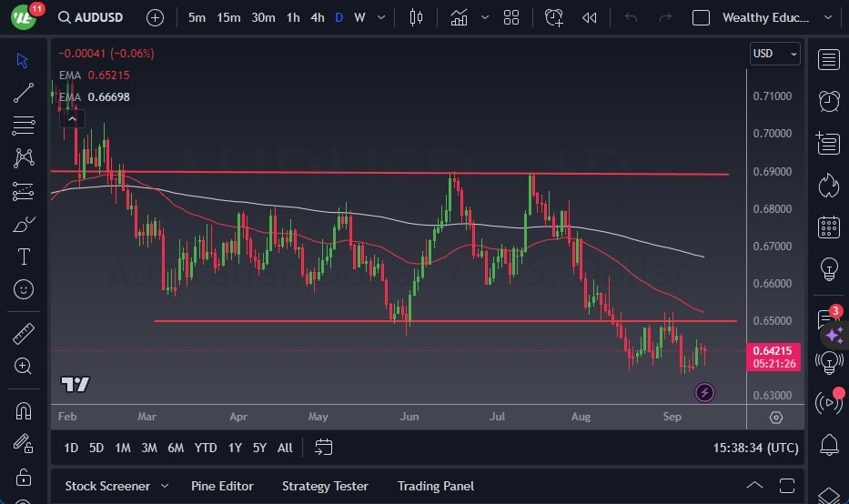Open the Strategy Tester tab
Image resolution: width=849 pixels, height=504 pixels.
click(325, 486)
